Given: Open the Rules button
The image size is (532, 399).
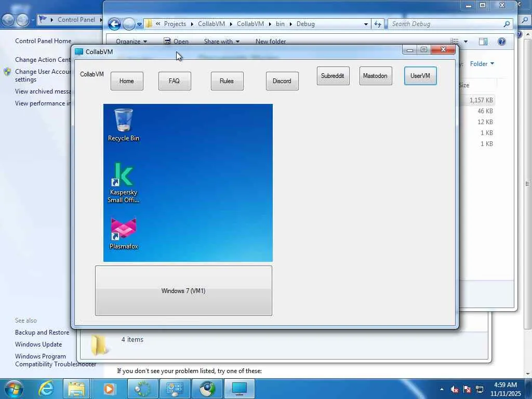Looking at the screenshot, I should click(x=227, y=81).
